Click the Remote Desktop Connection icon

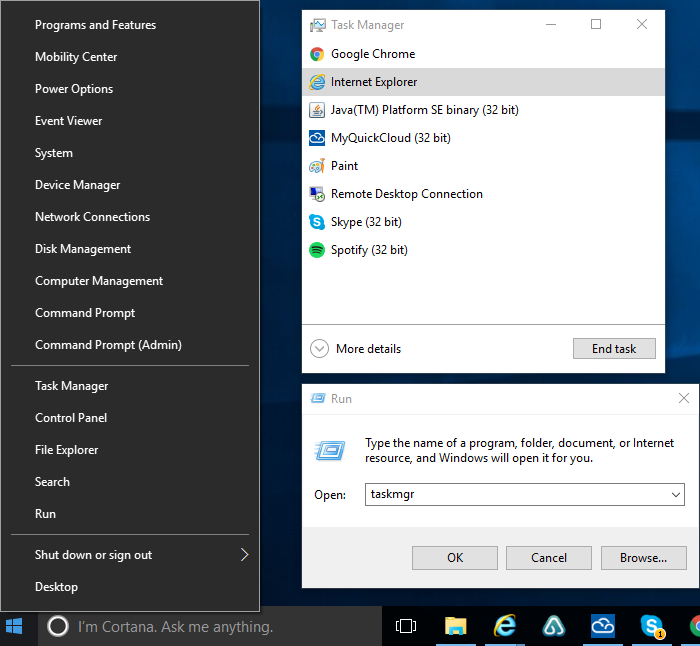tap(317, 194)
